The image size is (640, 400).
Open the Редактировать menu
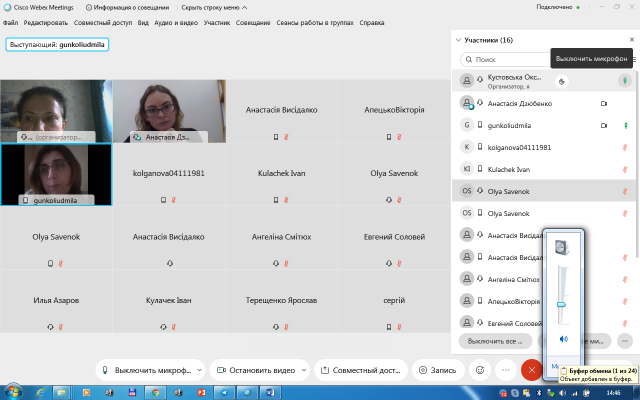tap(46, 23)
